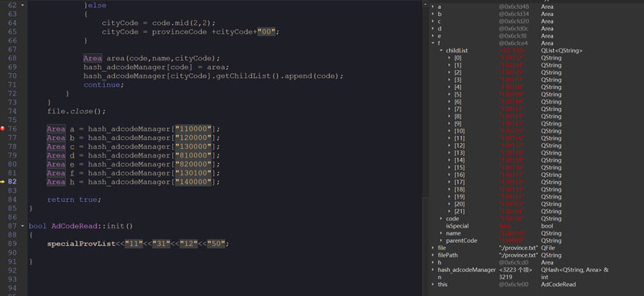Expand the hash_adcodeManager variable node
Screen dimensions: 644x296
point(433,269)
